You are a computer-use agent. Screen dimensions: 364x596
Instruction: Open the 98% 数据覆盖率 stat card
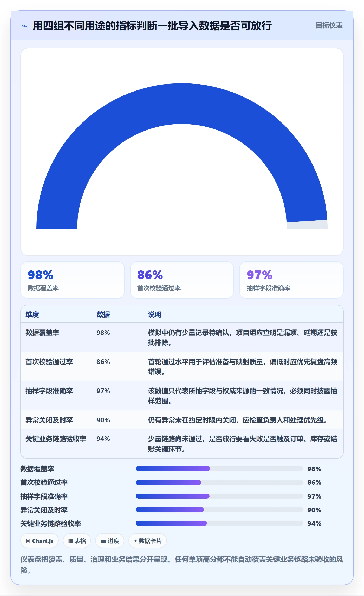tap(73, 280)
